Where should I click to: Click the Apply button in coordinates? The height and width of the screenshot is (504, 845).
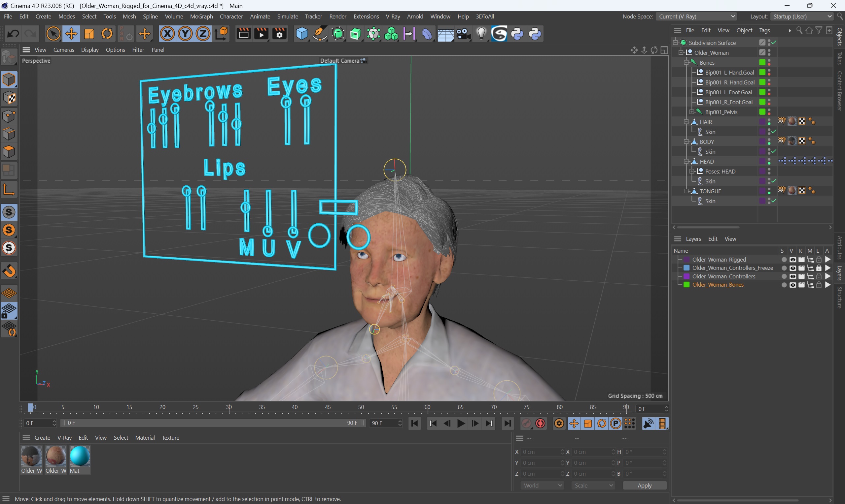tap(645, 486)
